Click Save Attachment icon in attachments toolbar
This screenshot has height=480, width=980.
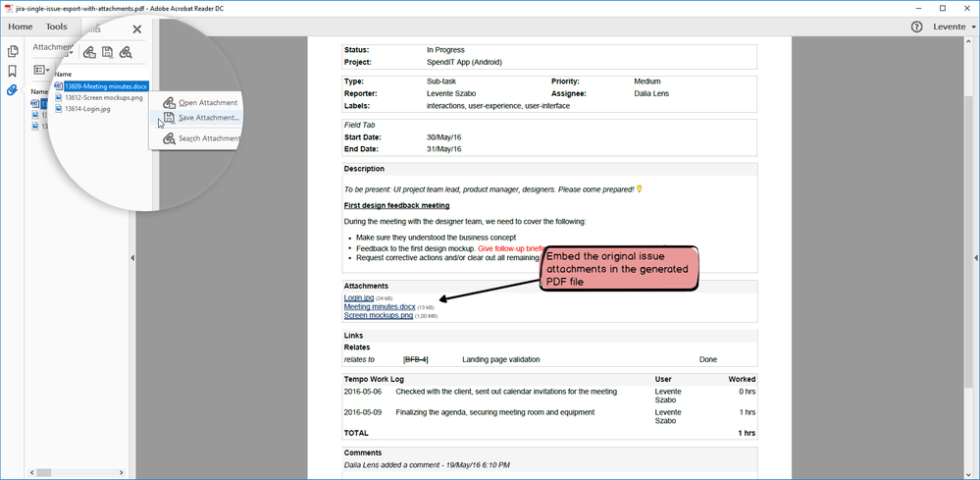tap(108, 52)
